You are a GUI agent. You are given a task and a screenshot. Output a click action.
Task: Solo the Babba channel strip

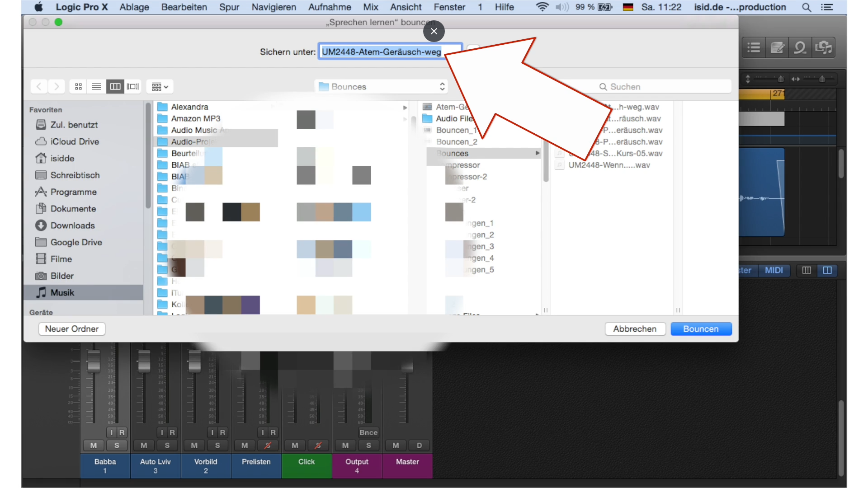[x=117, y=446]
